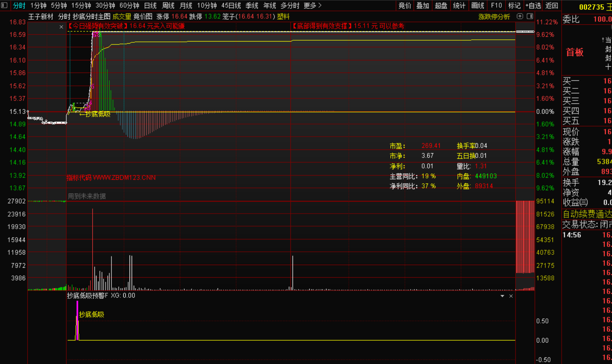Select the 5分钟 timeframe tab
The image size is (612, 364).
click(x=59, y=5)
